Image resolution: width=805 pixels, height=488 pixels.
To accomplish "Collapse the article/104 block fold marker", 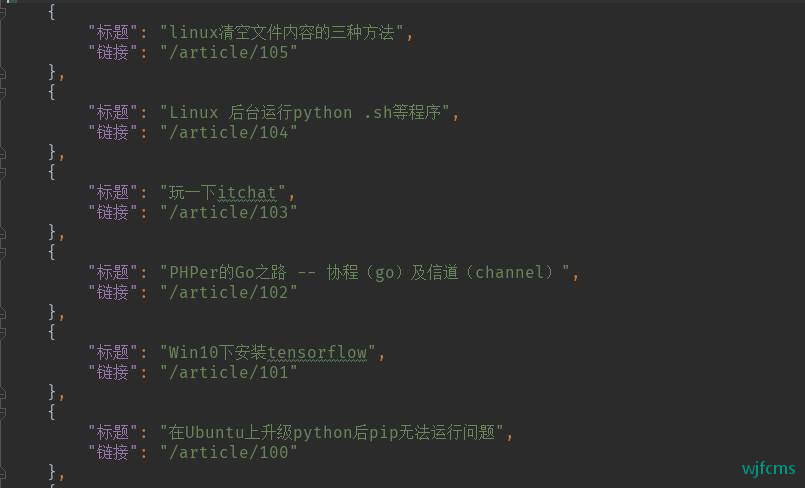I will pos(2,92).
